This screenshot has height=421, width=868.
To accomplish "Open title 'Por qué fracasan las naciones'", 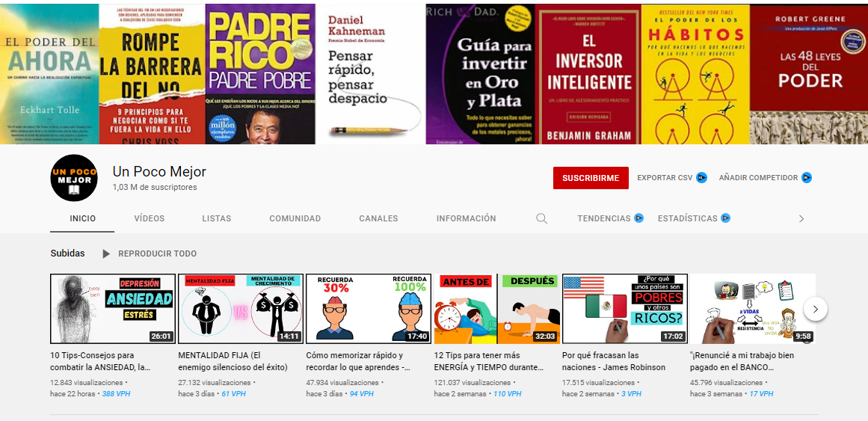I will (x=614, y=361).
